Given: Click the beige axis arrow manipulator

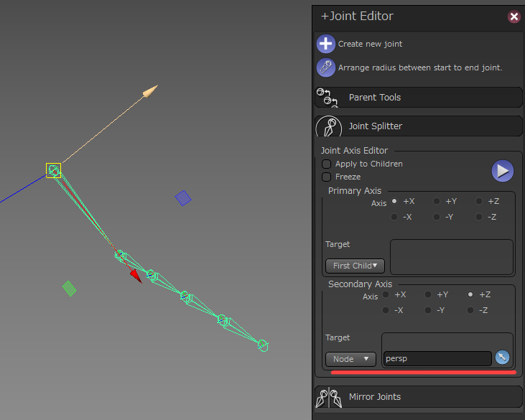Looking at the screenshot, I should pyautogui.click(x=150, y=90).
